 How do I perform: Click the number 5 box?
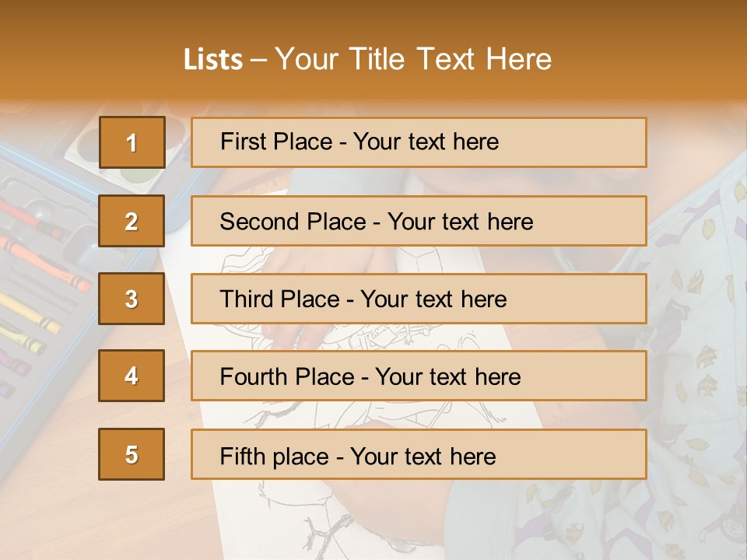click(x=132, y=454)
